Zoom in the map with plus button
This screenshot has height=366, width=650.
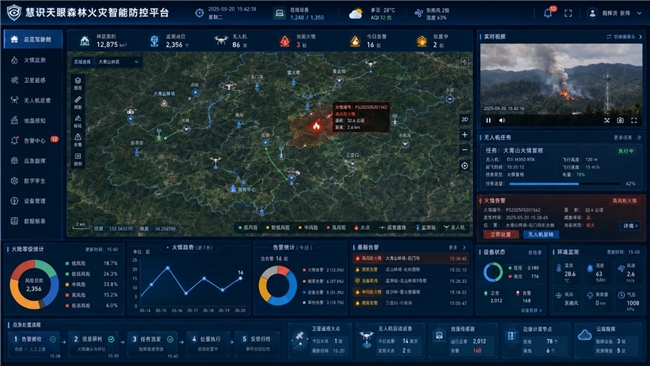pos(465,135)
